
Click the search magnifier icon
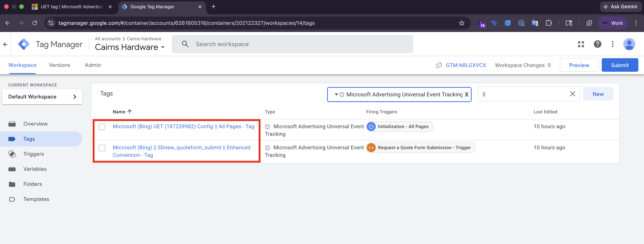185,44
